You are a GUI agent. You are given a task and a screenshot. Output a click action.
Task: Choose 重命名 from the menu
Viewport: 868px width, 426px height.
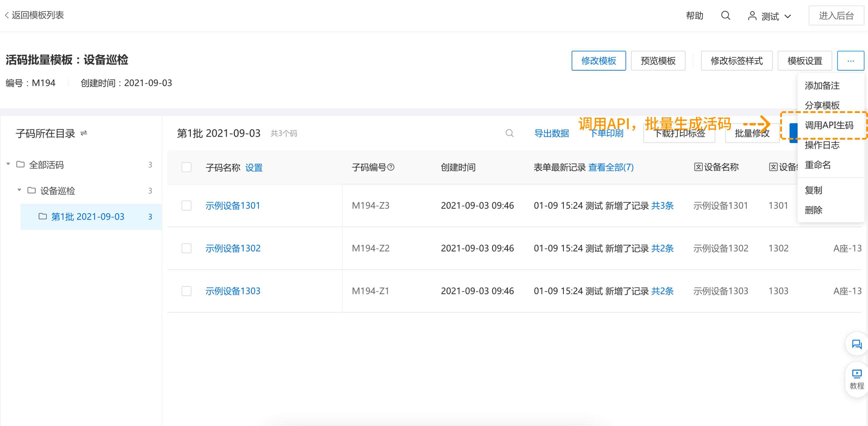tap(831, 165)
